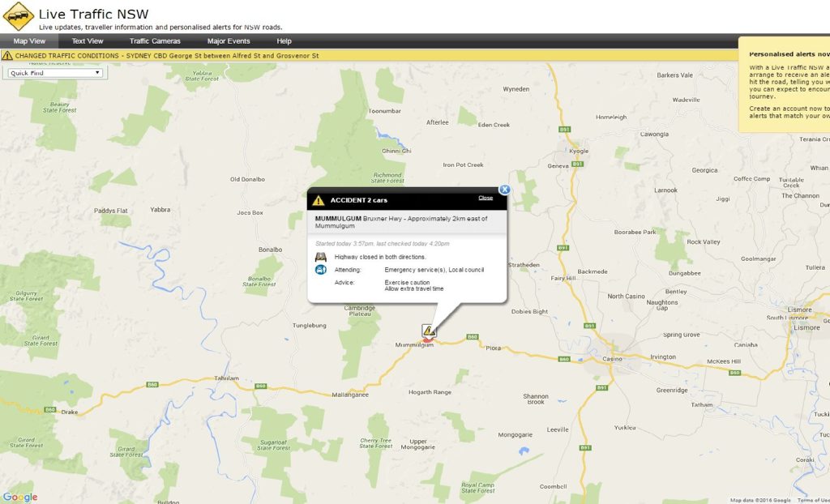This screenshot has height=504, width=830.
Task: Click the Mummulgum town label on map
Action: tap(414, 344)
